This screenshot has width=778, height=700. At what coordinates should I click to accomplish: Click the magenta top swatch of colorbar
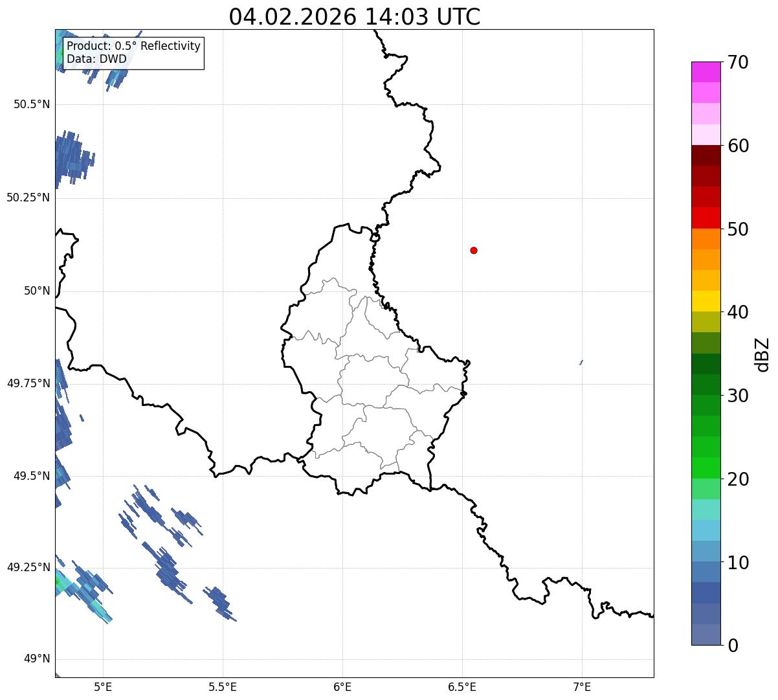click(706, 72)
